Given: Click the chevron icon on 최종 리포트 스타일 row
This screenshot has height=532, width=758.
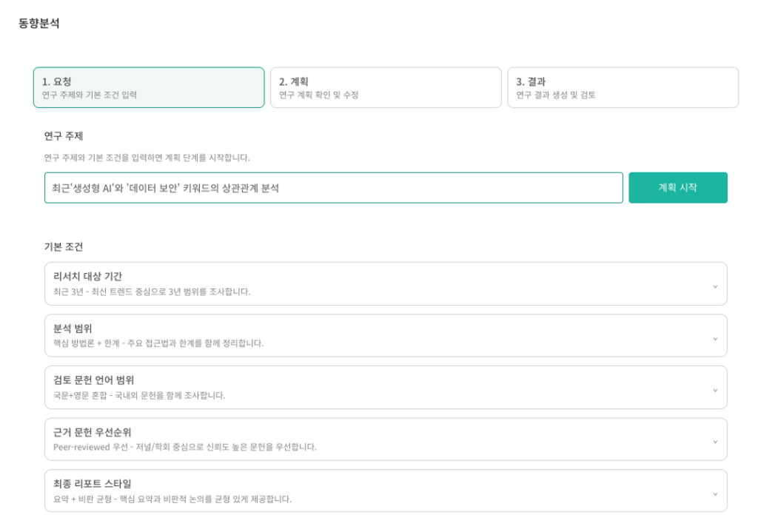Looking at the screenshot, I should pyautogui.click(x=714, y=494).
